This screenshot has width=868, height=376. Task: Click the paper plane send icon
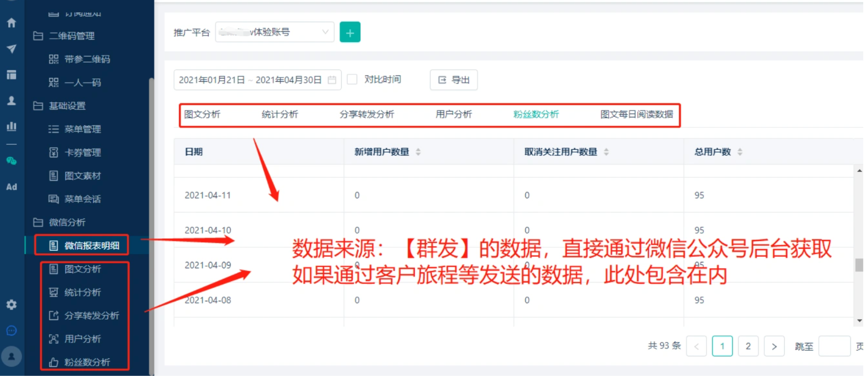pos(12,49)
